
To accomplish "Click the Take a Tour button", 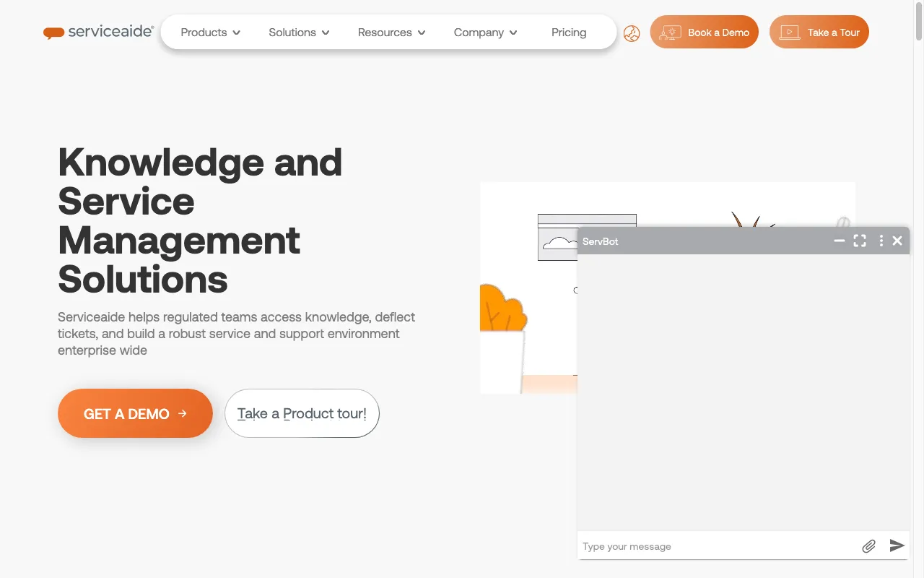I will click(819, 32).
